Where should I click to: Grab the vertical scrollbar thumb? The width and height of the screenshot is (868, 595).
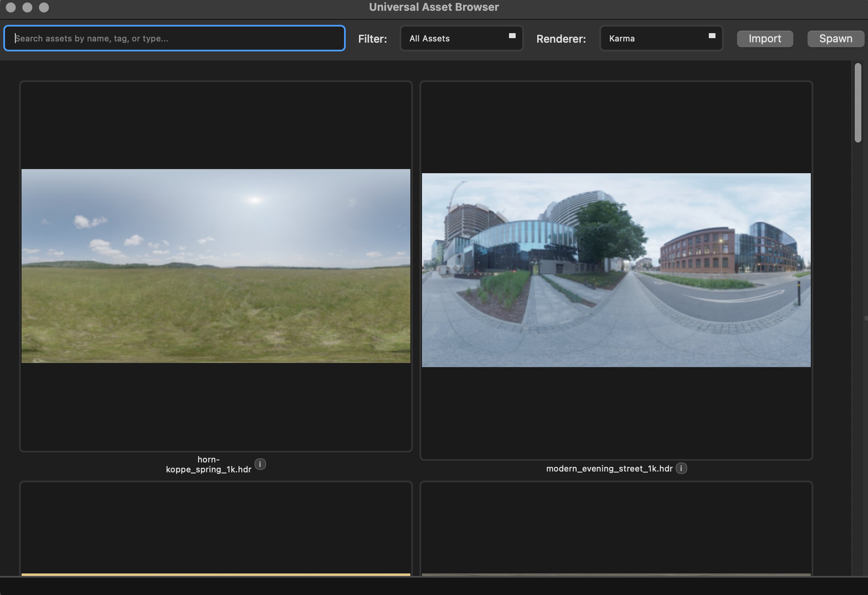858,103
